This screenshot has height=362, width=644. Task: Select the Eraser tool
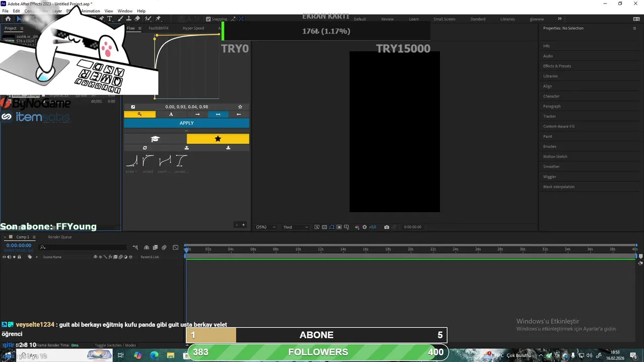pos(137,19)
